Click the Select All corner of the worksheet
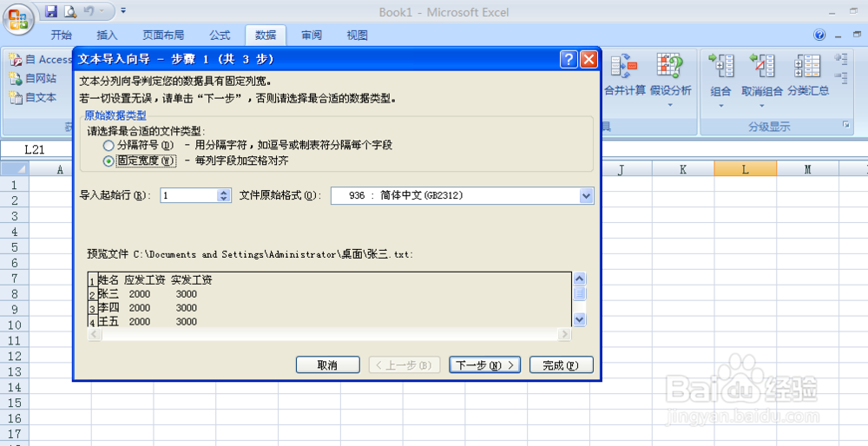868x446 pixels. point(15,169)
